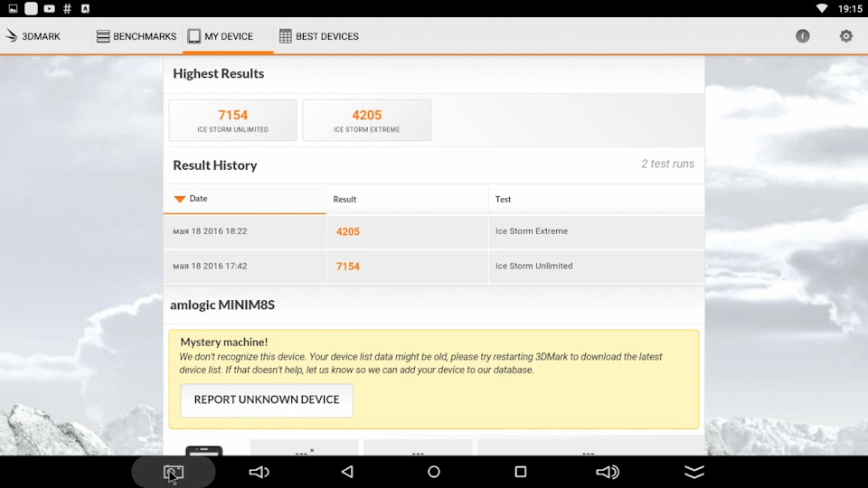Sort results by the Date column
Screen dimensions: 868x488
[x=245, y=199]
